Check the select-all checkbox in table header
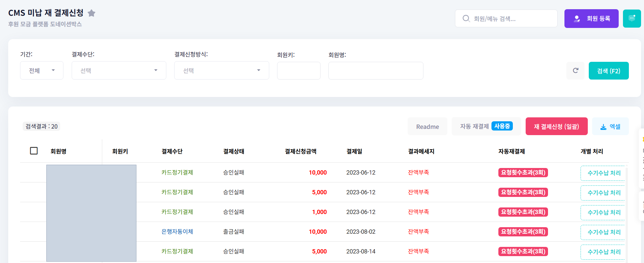Viewport: 644px width, 263px height. pos(34,151)
